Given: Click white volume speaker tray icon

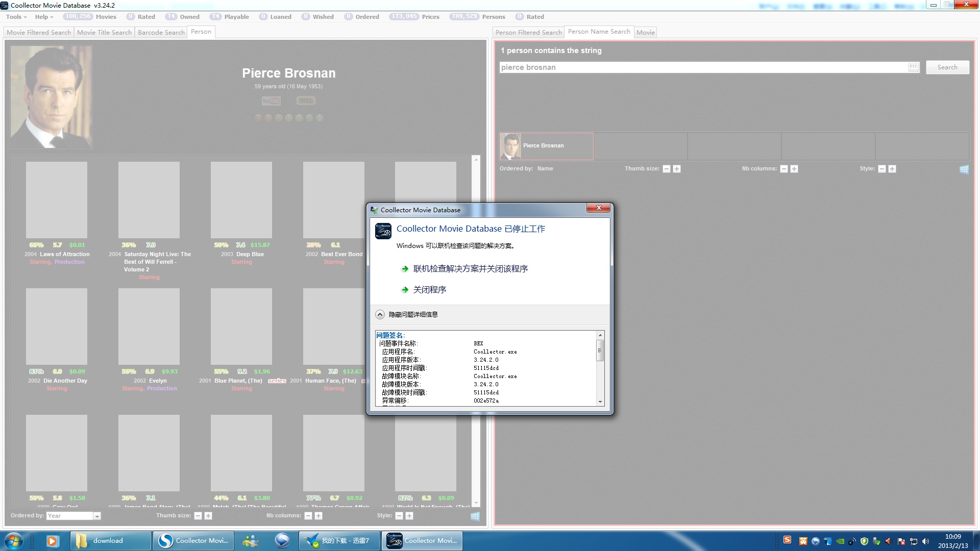Looking at the screenshot, I should coord(925,542).
